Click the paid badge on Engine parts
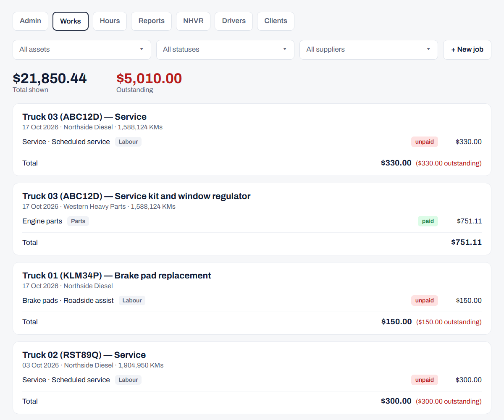The image size is (504, 420). pyautogui.click(x=428, y=221)
